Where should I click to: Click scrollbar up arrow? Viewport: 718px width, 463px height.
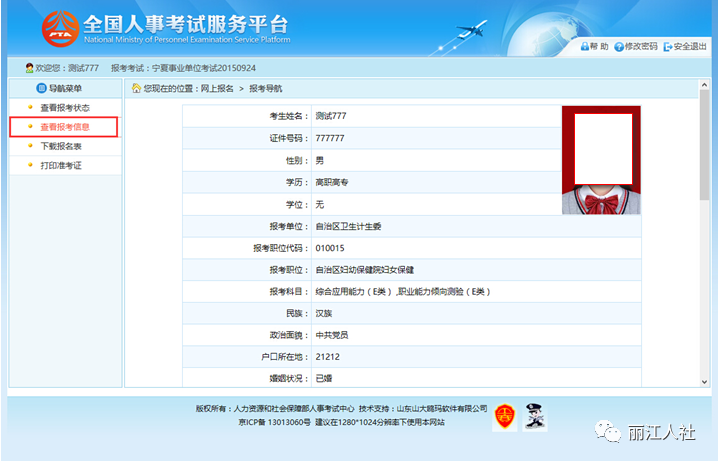pos(704,85)
